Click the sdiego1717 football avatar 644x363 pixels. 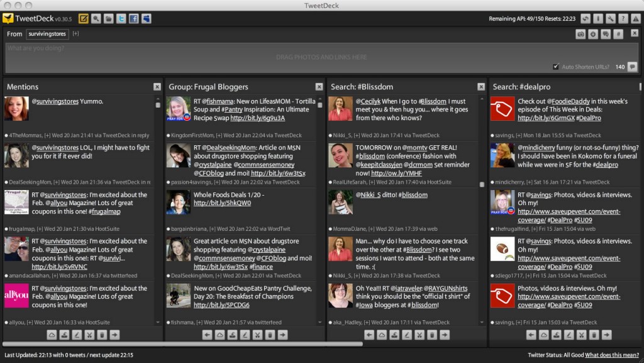[502, 249]
